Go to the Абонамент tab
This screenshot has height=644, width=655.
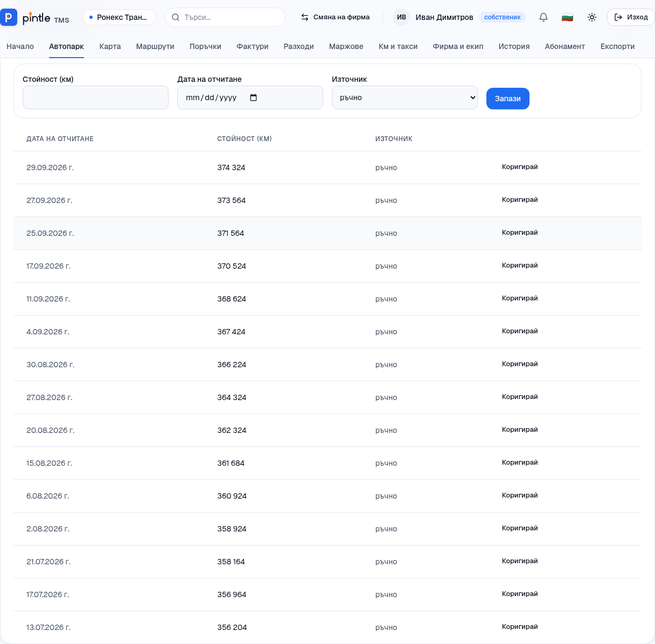565,46
